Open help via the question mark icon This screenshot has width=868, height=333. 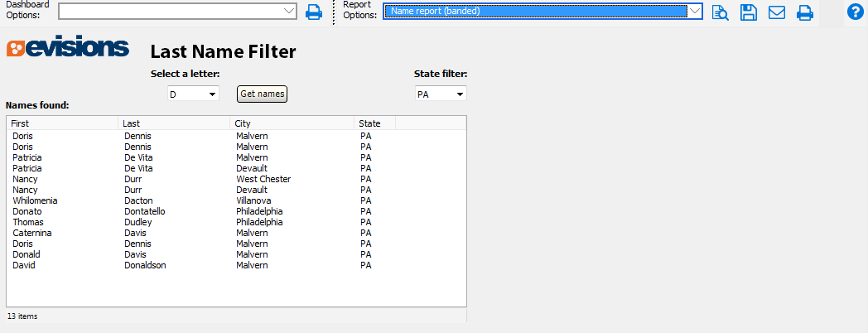tap(855, 12)
